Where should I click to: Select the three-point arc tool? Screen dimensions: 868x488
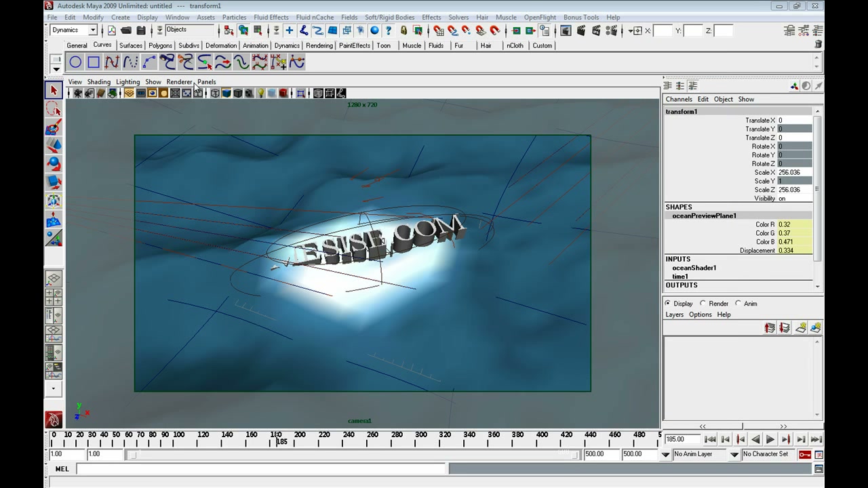[x=149, y=62]
